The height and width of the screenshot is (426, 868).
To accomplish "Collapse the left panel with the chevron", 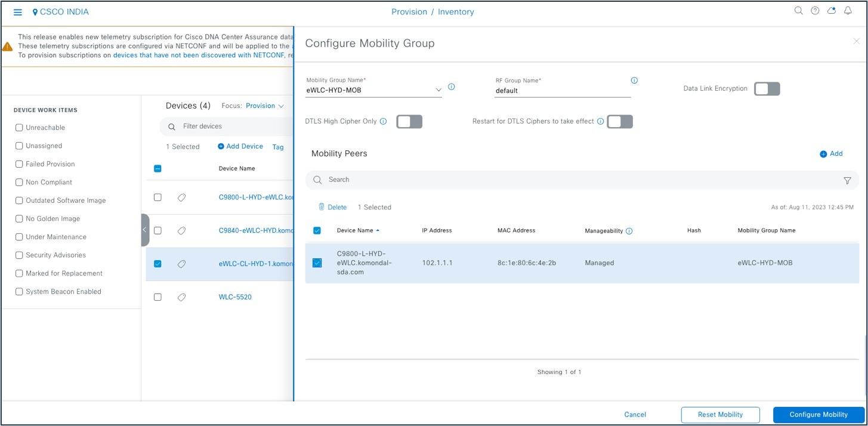I will [145, 229].
